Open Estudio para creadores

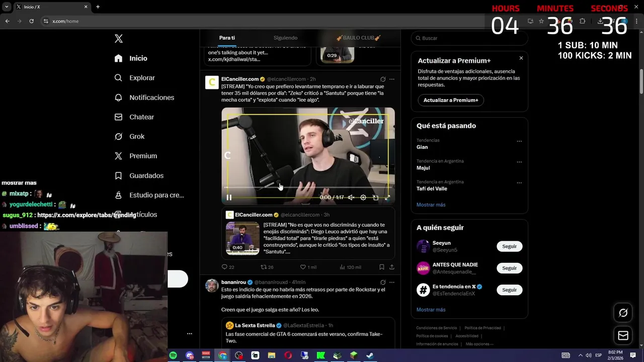(x=149, y=195)
